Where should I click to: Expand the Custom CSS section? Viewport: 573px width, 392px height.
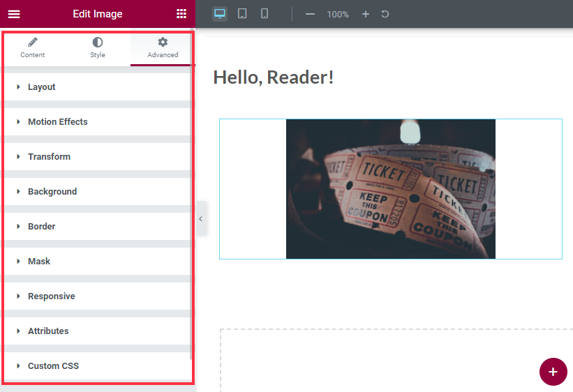pos(98,365)
